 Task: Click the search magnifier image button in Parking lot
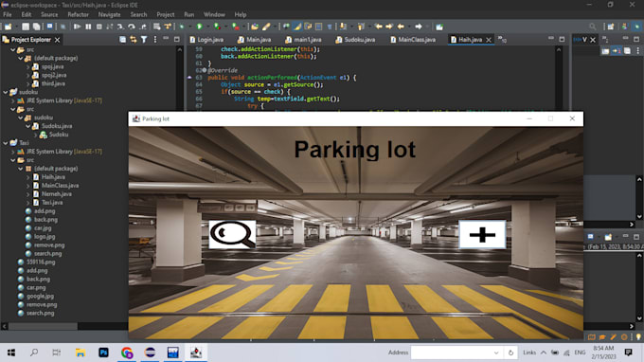pos(232,235)
